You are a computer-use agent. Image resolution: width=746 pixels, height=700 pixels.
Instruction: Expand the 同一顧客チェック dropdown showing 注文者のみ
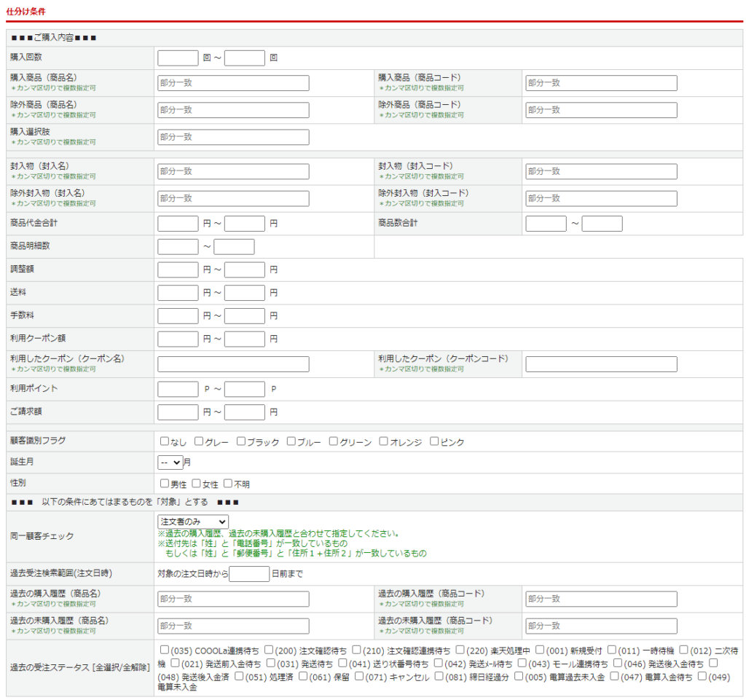click(192, 522)
